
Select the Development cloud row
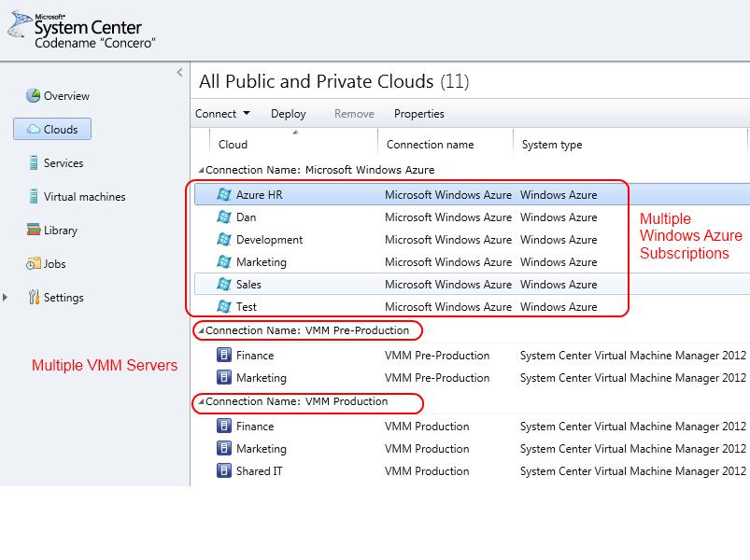411,239
